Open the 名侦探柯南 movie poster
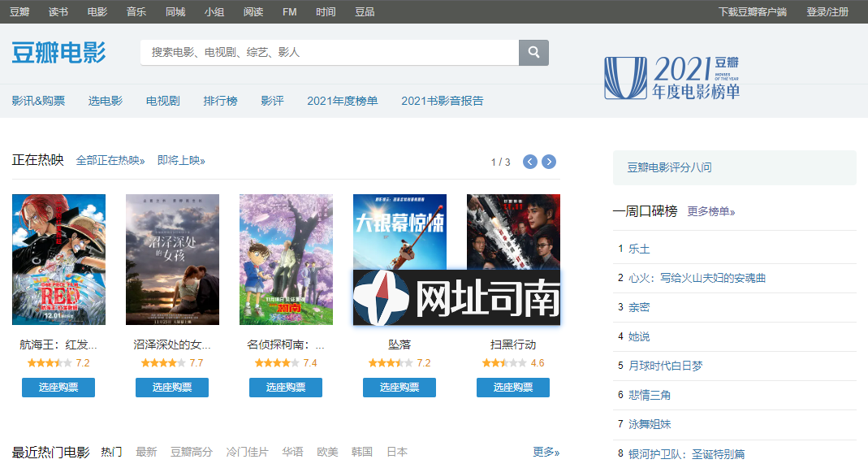This screenshot has width=868, height=468. (286, 259)
